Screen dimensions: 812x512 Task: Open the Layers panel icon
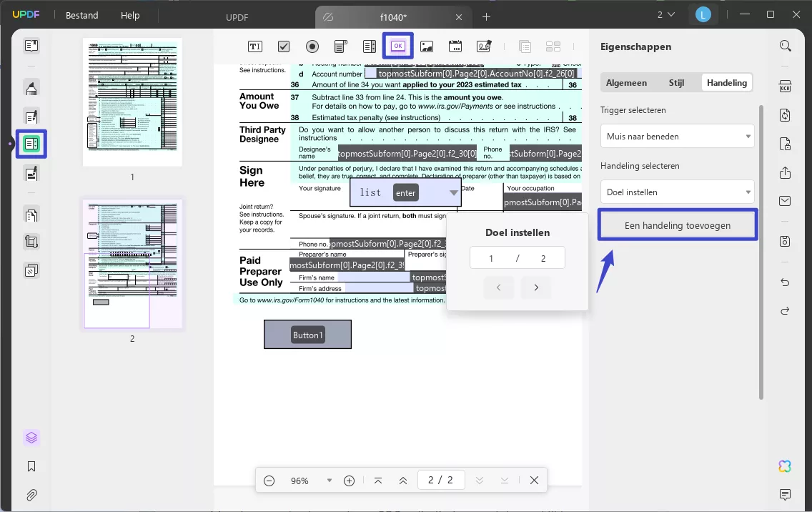click(x=31, y=438)
